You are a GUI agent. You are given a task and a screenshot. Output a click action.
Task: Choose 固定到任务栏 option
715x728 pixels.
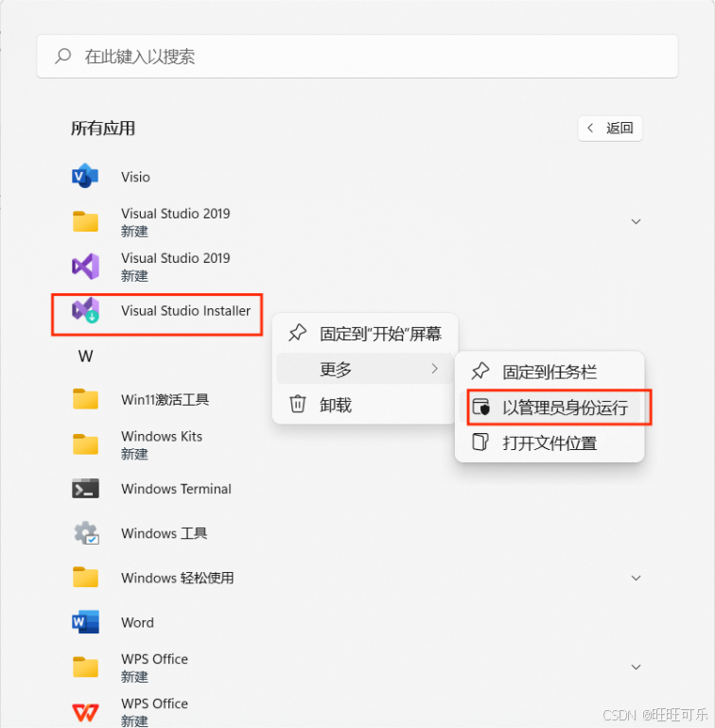[549, 372]
